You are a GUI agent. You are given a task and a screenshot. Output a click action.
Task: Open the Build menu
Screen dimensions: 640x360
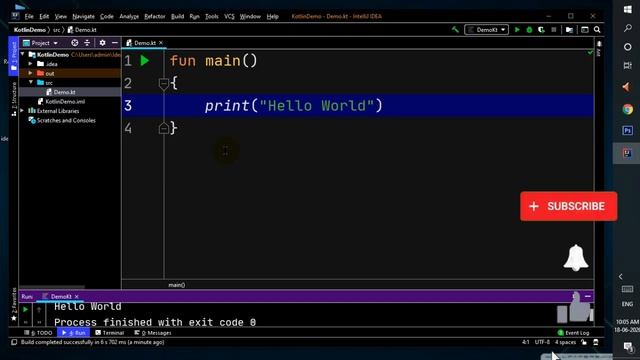(177, 16)
